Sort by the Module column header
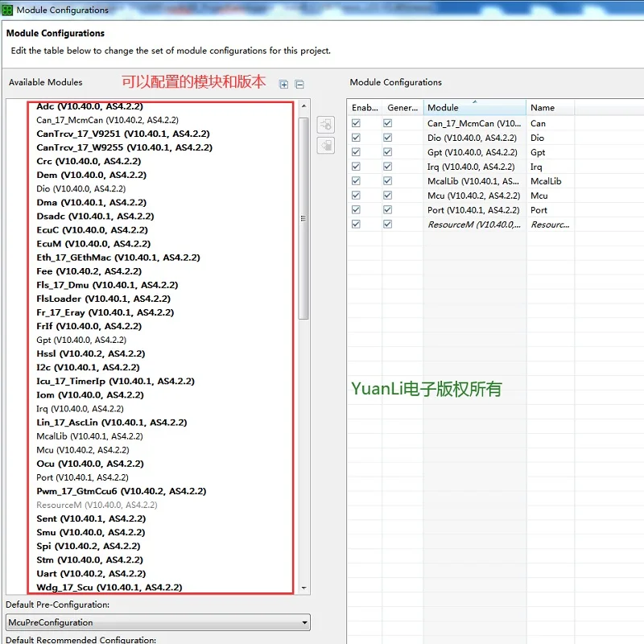This screenshot has width=644, height=644. (474, 108)
